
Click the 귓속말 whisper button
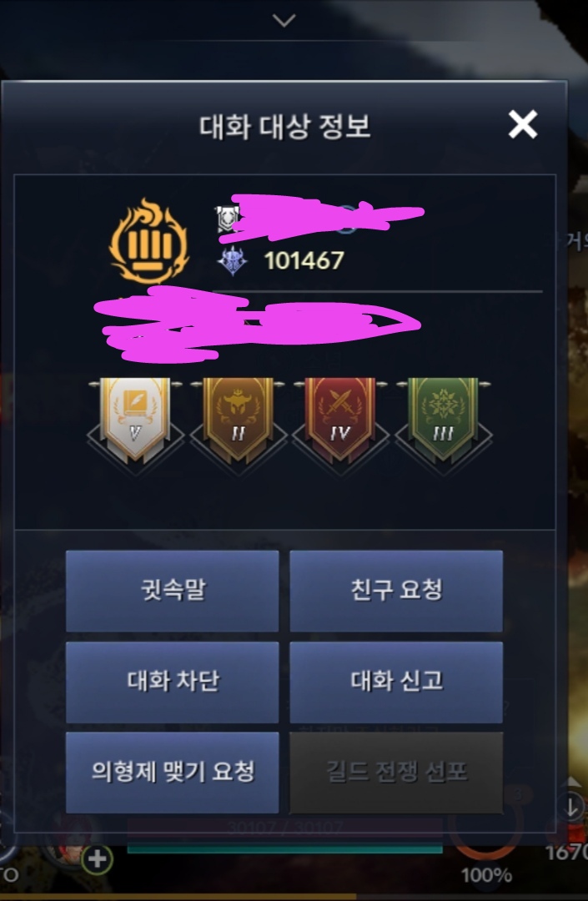173,591
